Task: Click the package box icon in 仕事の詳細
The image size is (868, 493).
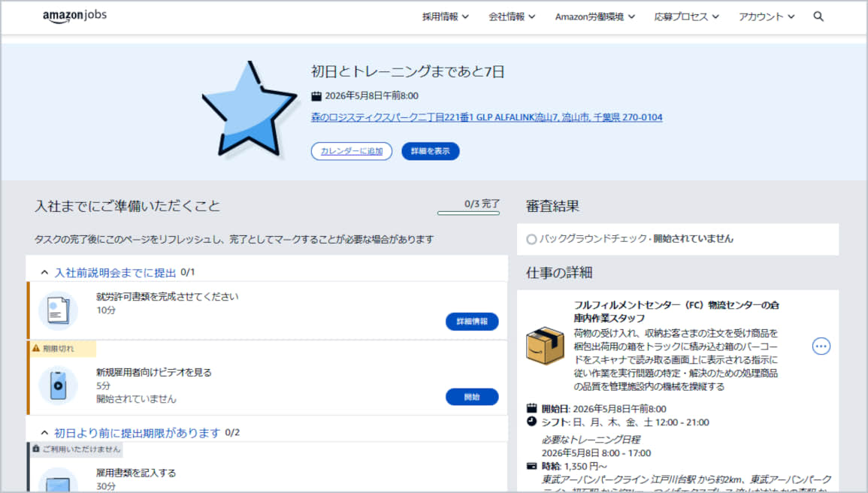Action: 546,346
